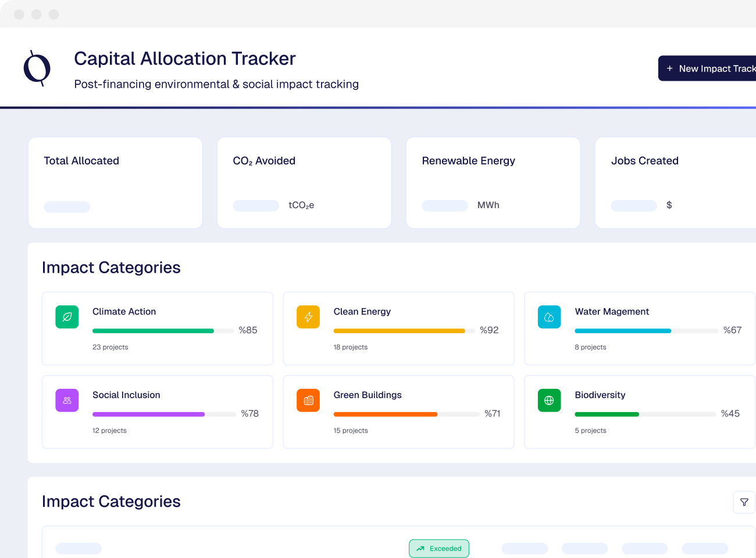Click the green leaf Climate Action icon
756x558 pixels.
pyautogui.click(x=67, y=317)
